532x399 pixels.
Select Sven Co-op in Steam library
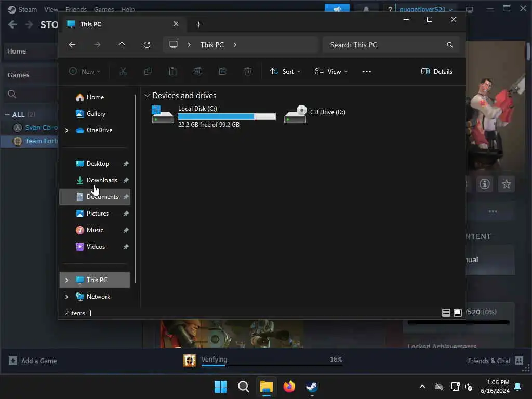pos(35,128)
